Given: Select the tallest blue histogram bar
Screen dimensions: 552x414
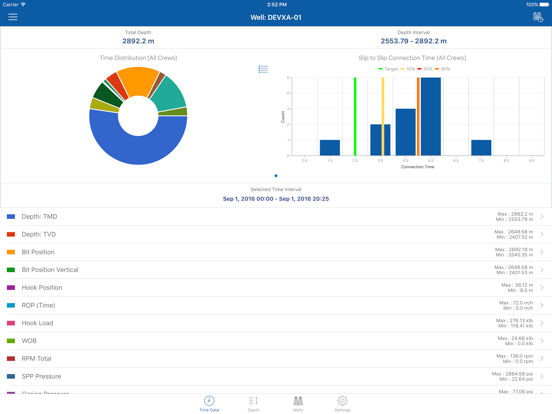Looking at the screenshot, I should coord(431,117).
